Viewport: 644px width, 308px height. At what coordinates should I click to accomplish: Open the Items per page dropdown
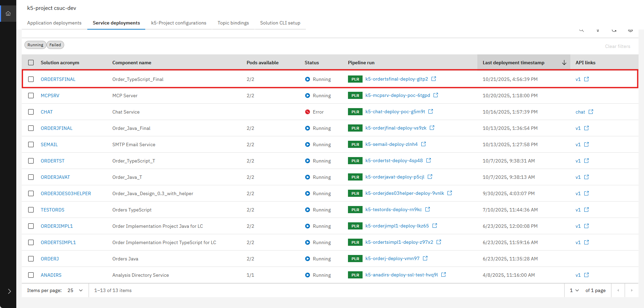(x=74, y=290)
